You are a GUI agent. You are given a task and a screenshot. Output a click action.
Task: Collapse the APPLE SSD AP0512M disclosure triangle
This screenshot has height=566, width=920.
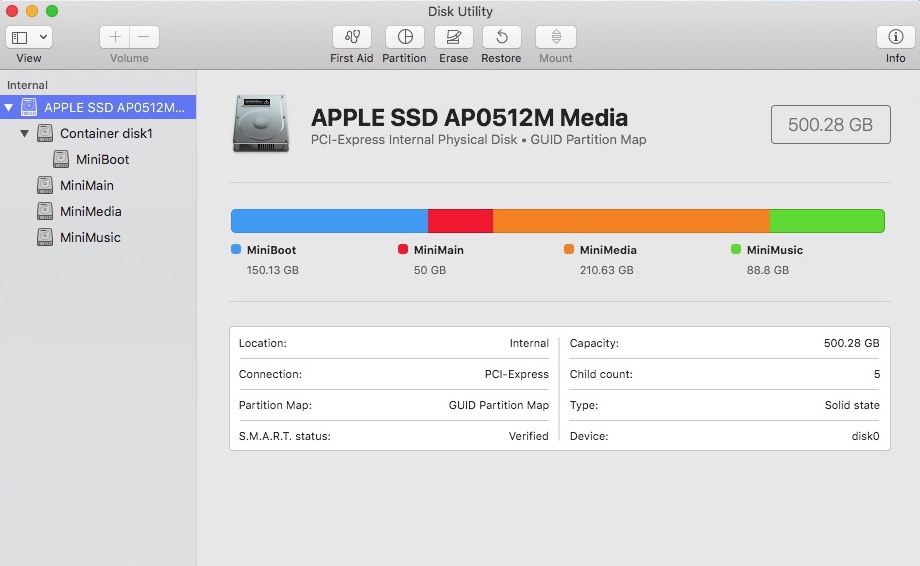[x=9, y=107]
